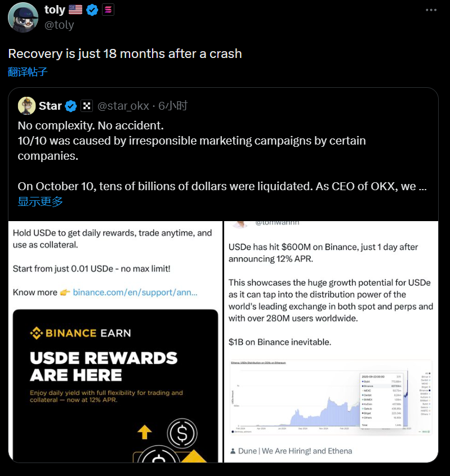Click toly's profile avatar
450x476 pixels.
click(23, 17)
